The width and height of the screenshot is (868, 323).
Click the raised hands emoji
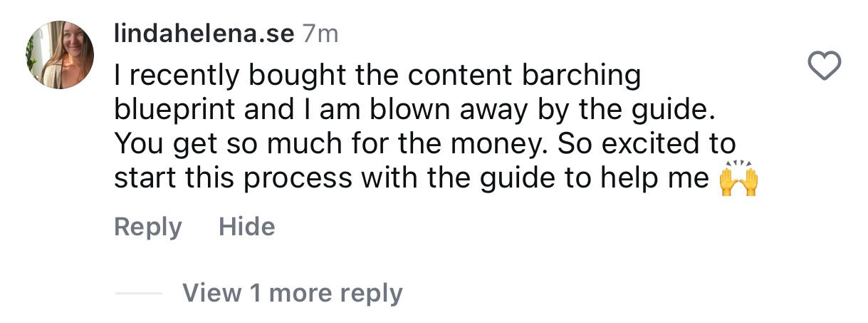click(738, 178)
